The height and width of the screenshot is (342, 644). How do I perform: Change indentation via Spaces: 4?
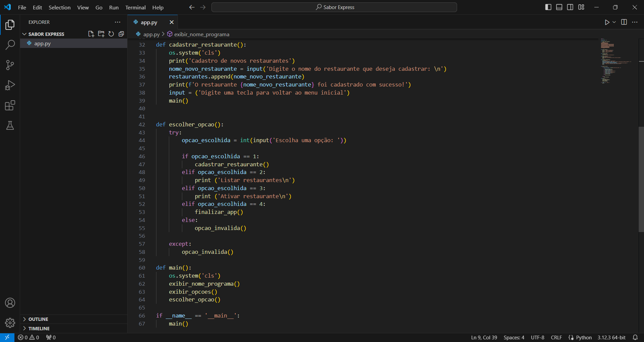(x=514, y=337)
